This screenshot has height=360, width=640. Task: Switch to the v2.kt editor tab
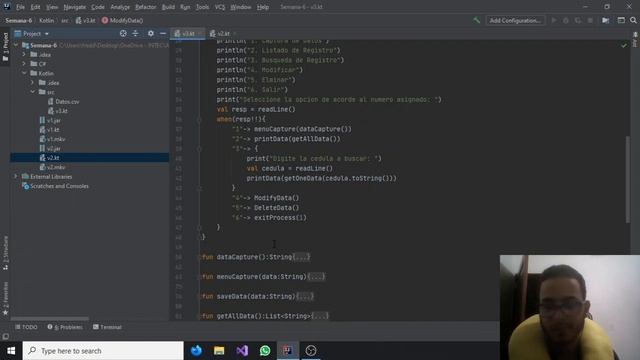tap(223, 33)
